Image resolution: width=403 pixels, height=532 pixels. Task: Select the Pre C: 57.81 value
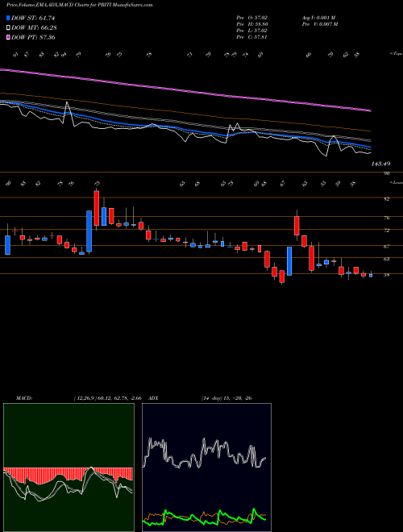click(x=251, y=37)
